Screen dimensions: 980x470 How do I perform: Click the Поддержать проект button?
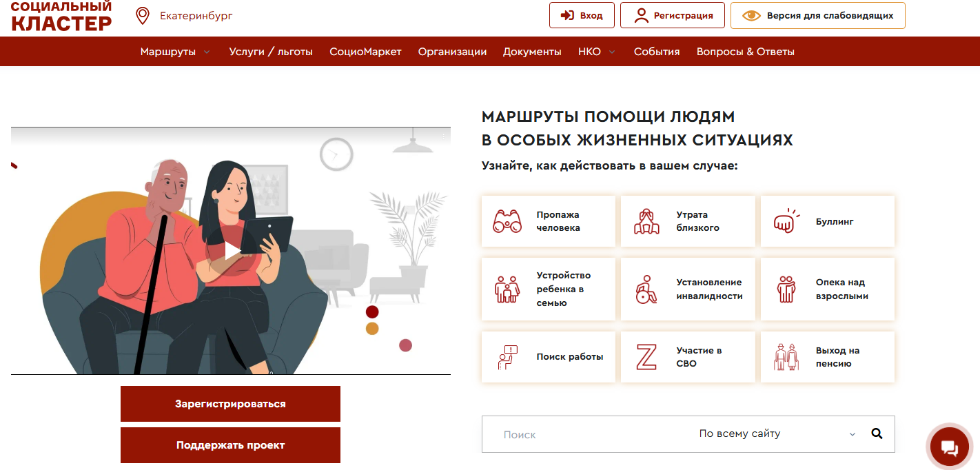point(230,445)
